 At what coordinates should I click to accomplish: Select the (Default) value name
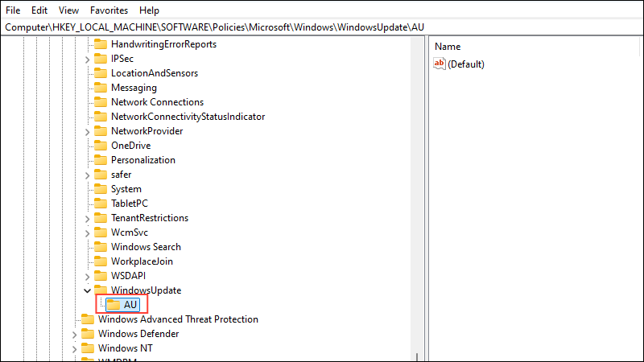[466, 64]
